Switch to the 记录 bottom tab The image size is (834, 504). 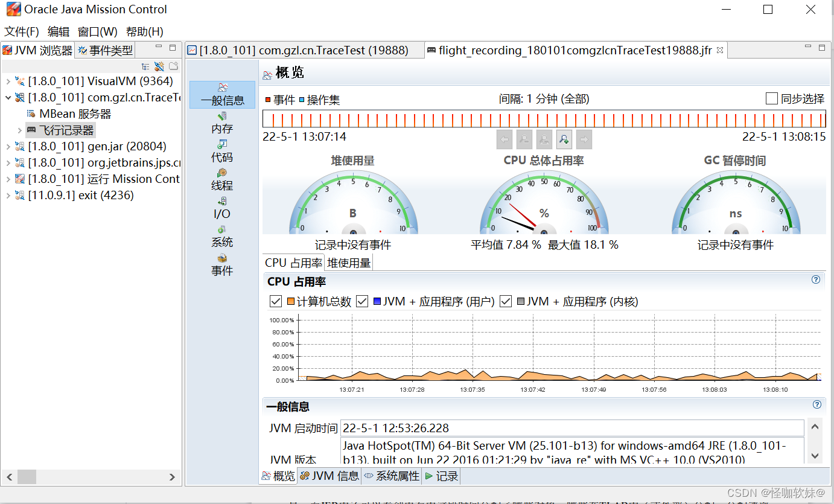pyautogui.click(x=441, y=476)
